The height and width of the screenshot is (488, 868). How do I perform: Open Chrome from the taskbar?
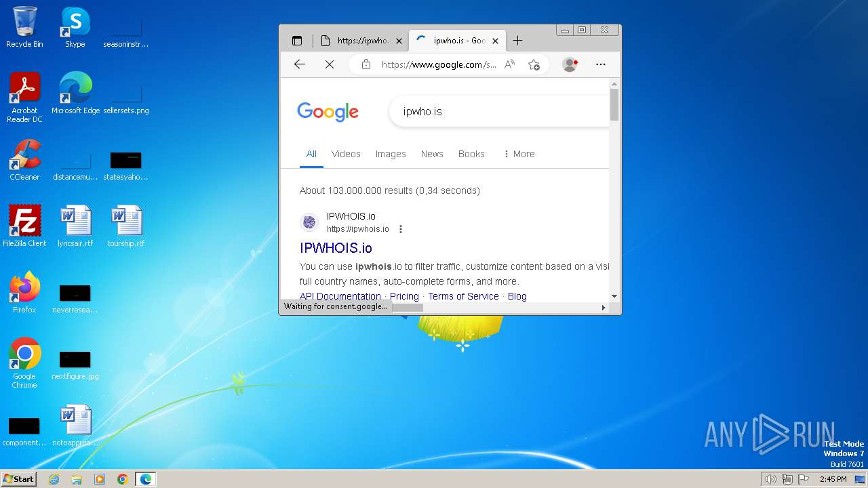pos(122,479)
